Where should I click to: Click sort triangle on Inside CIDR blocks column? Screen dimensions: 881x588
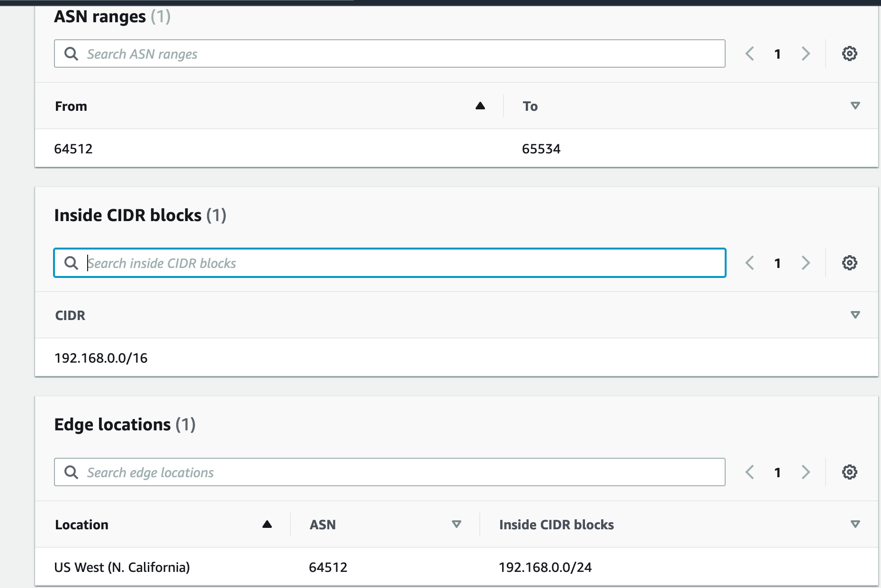coord(855,524)
